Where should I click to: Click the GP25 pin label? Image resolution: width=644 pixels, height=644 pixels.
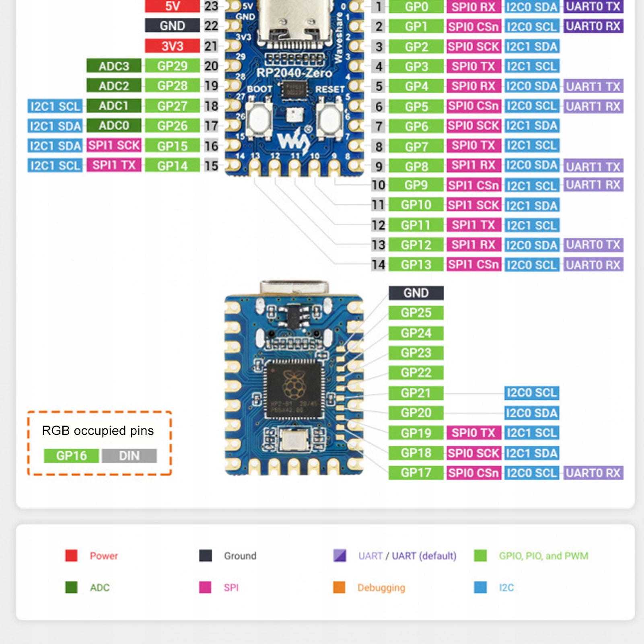[416, 313]
